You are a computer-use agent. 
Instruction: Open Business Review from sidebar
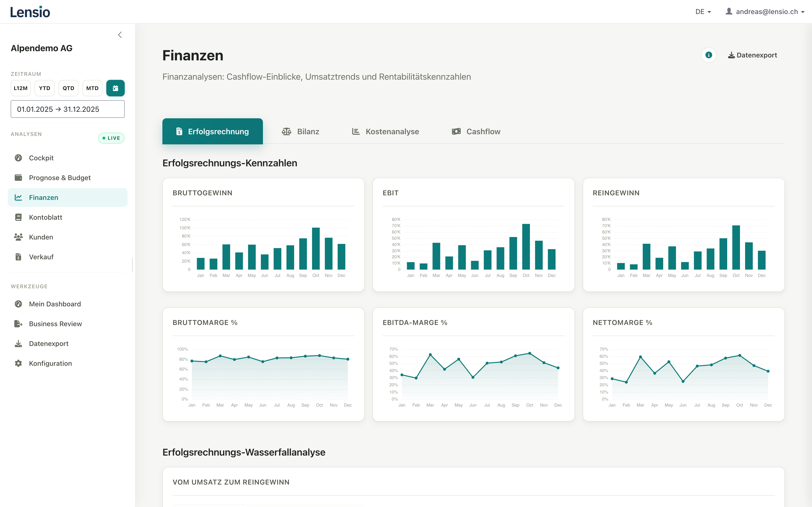pos(55,324)
